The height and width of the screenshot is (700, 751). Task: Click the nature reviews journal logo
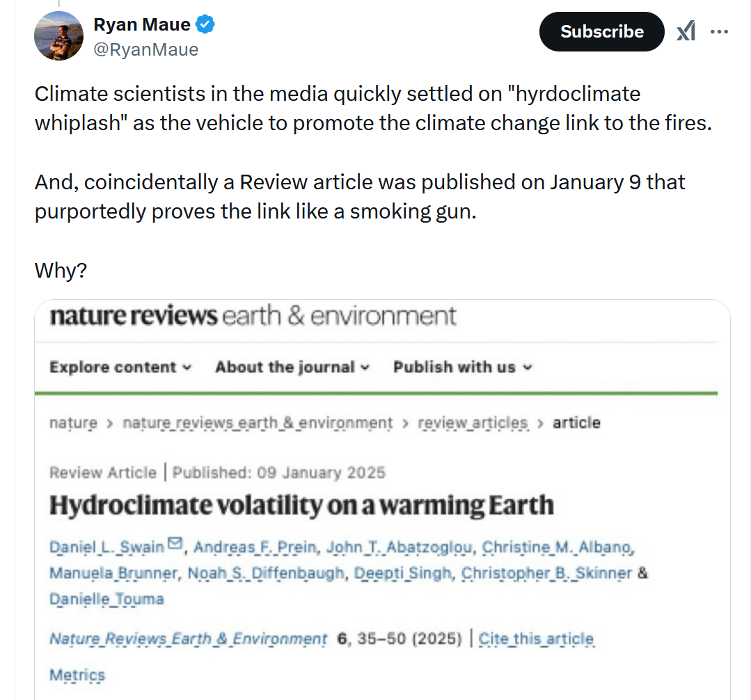point(253,316)
